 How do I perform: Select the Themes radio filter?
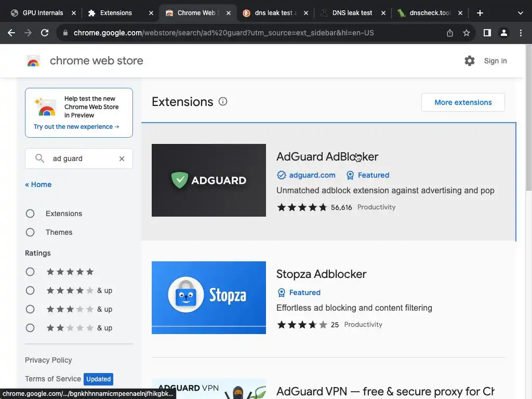click(30, 232)
